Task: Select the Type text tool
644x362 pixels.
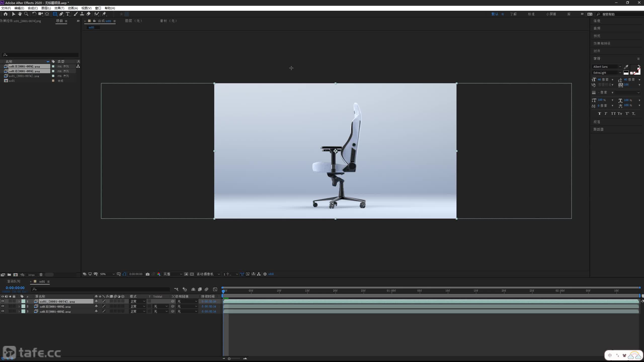Action: tap(67, 14)
